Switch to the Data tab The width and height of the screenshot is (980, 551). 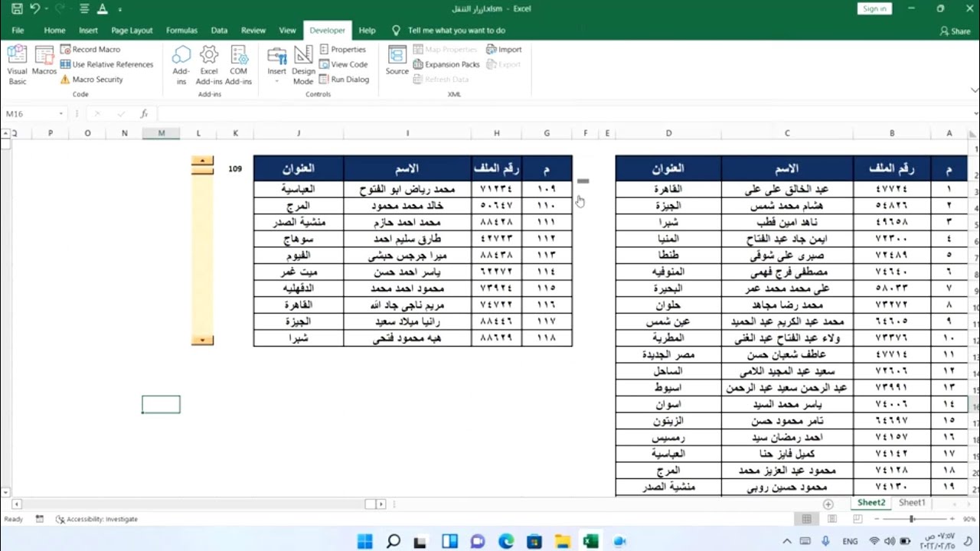[219, 31]
